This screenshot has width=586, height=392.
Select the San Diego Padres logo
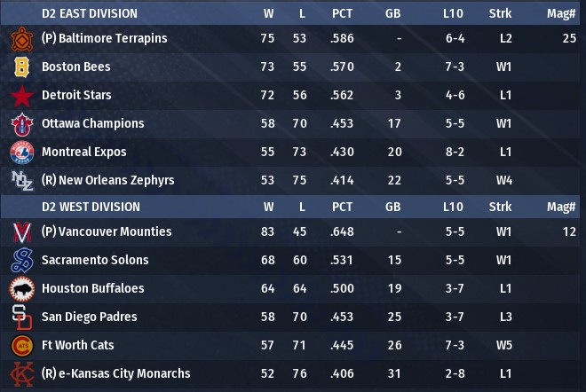click(x=21, y=318)
